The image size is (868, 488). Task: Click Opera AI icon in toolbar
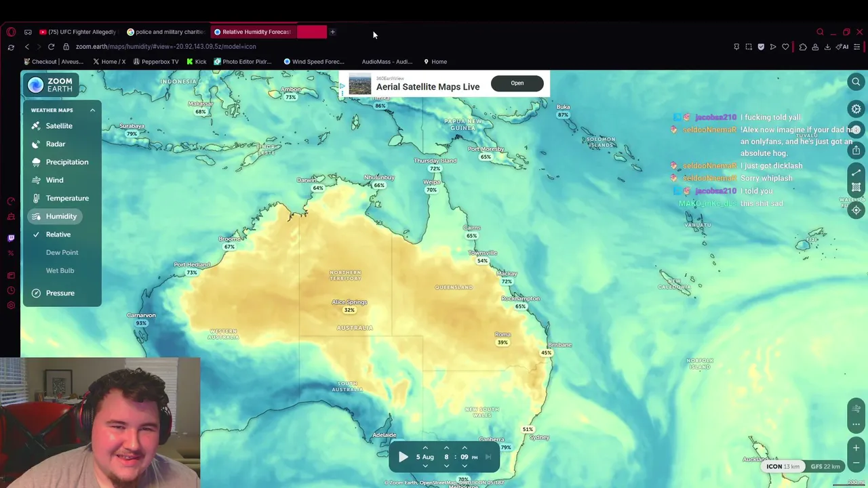tap(842, 47)
